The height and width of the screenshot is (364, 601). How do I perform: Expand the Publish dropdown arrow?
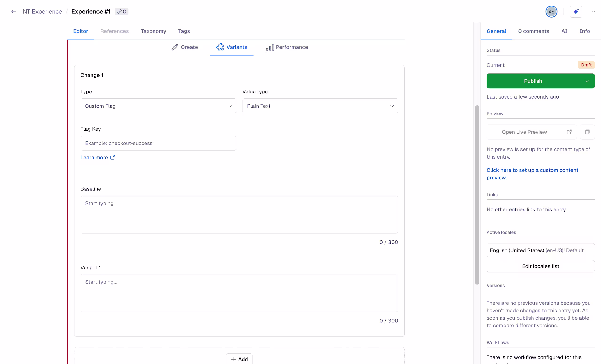(x=587, y=81)
